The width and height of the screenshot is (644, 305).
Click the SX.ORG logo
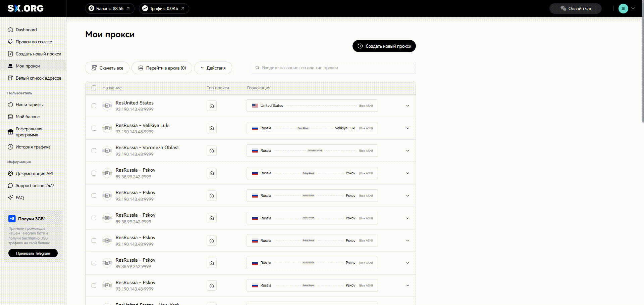click(25, 8)
